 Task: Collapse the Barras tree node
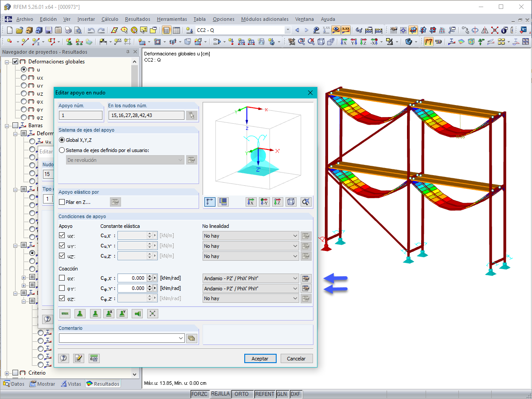pyautogui.click(x=8, y=125)
